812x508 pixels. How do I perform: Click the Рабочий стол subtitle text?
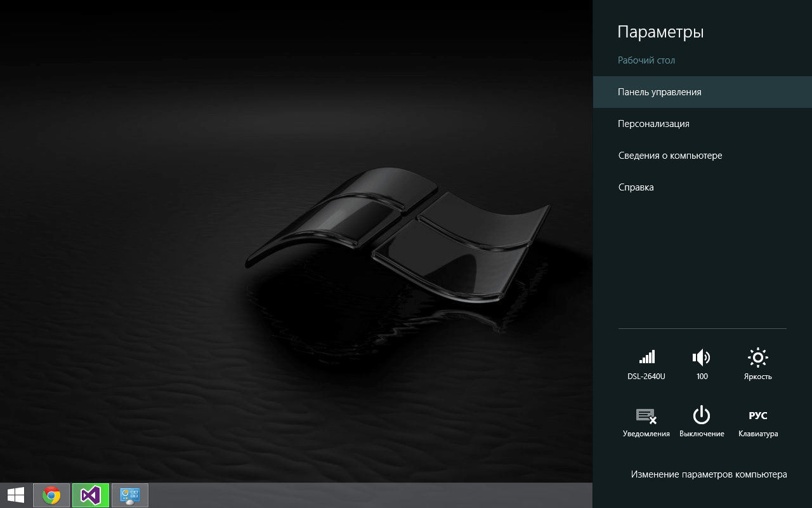(x=646, y=60)
